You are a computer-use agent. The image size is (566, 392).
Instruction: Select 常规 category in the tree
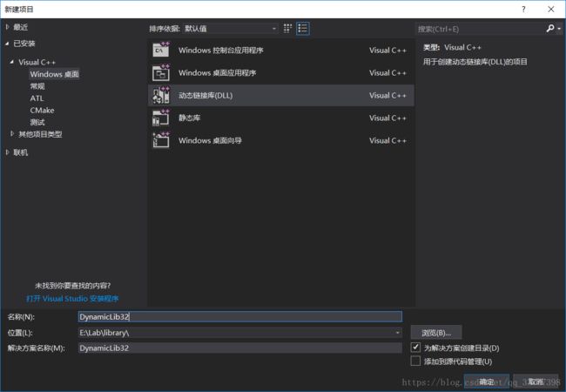37,86
